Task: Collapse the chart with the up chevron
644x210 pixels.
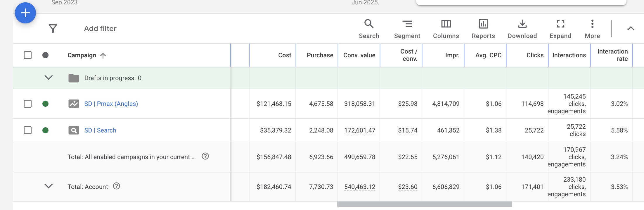Action: coord(631,29)
